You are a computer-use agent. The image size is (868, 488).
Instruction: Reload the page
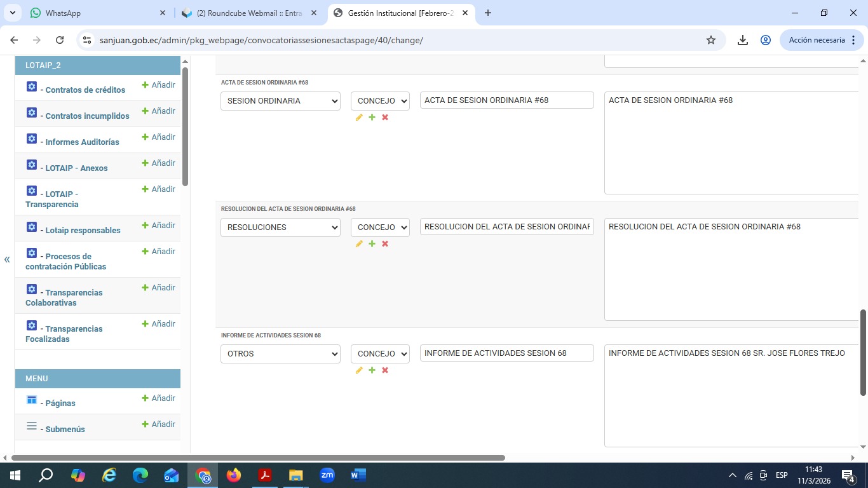pos(60,40)
